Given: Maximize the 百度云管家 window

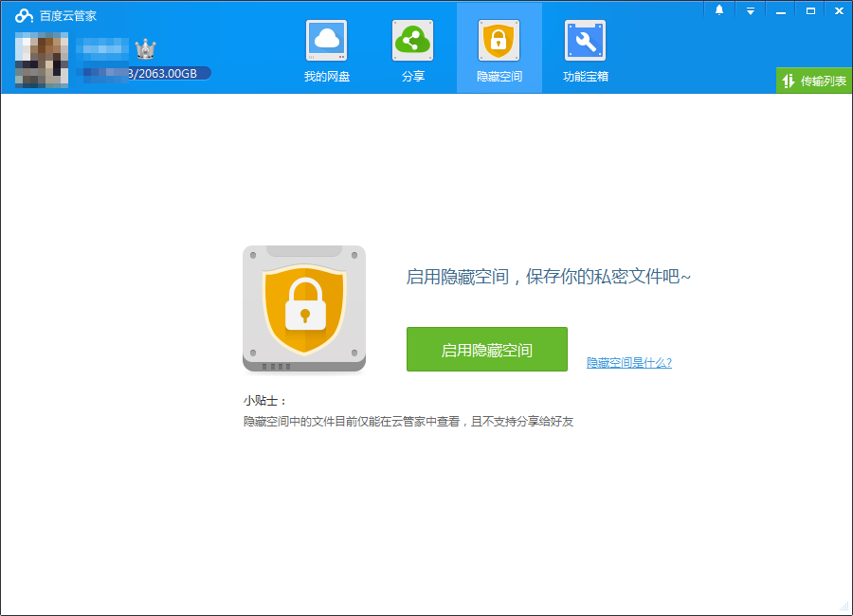Looking at the screenshot, I should (x=810, y=10).
